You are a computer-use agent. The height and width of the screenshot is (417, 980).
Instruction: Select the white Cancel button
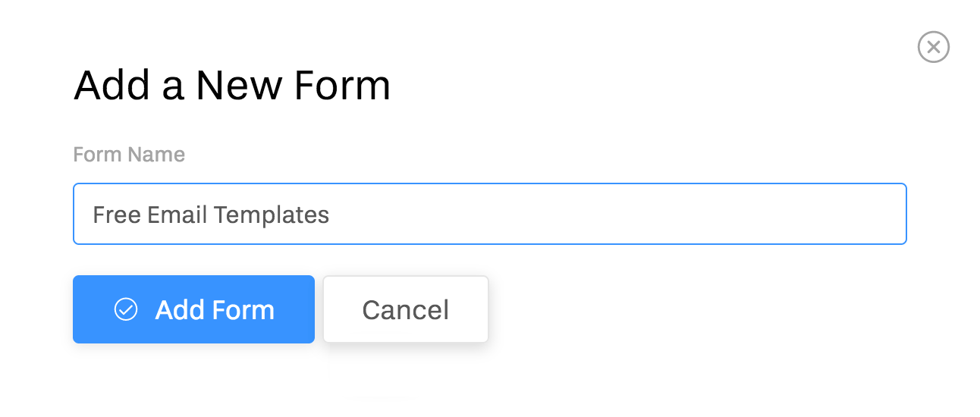pos(406,309)
